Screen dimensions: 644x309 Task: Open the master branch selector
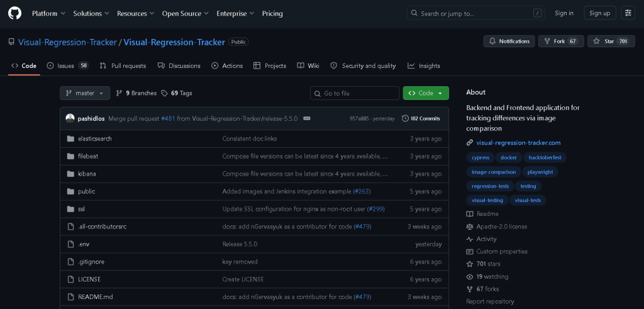tap(85, 93)
